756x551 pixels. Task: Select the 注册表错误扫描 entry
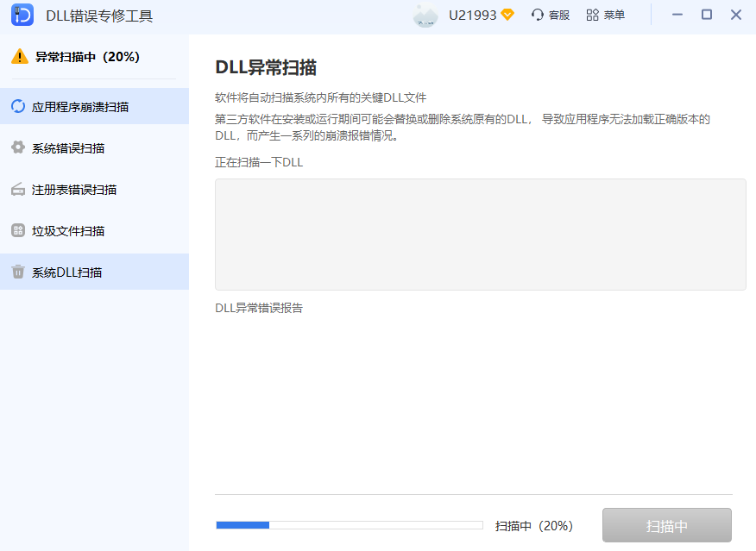point(73,189)
